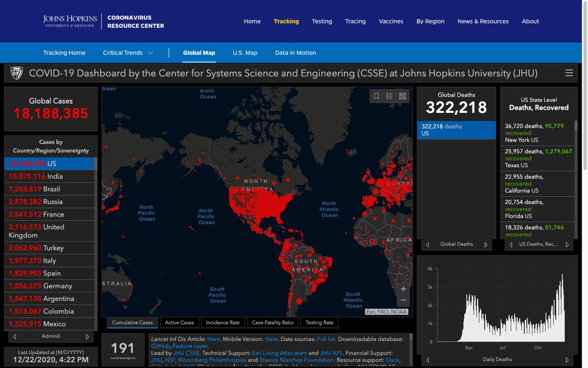Image resolution: width=588 pixels, height=368 pixels.
Task: Open the GitHub data link
Action: [160, 346]
